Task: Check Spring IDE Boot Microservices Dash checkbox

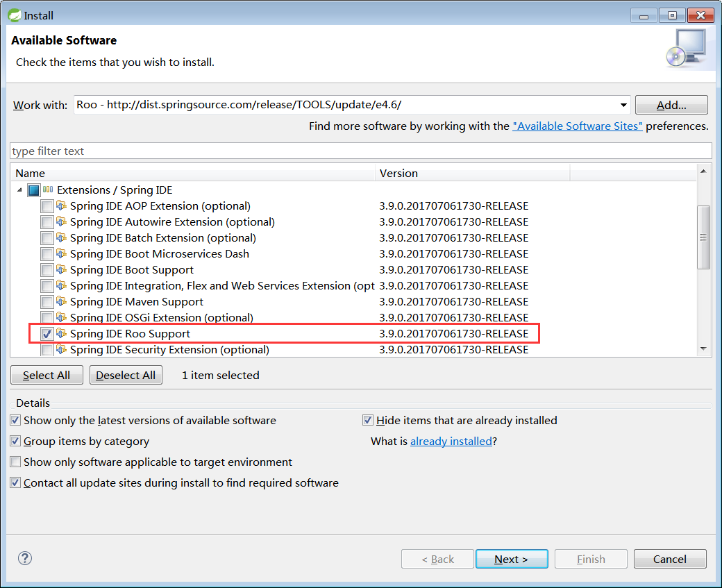Action: click(47, 253)
